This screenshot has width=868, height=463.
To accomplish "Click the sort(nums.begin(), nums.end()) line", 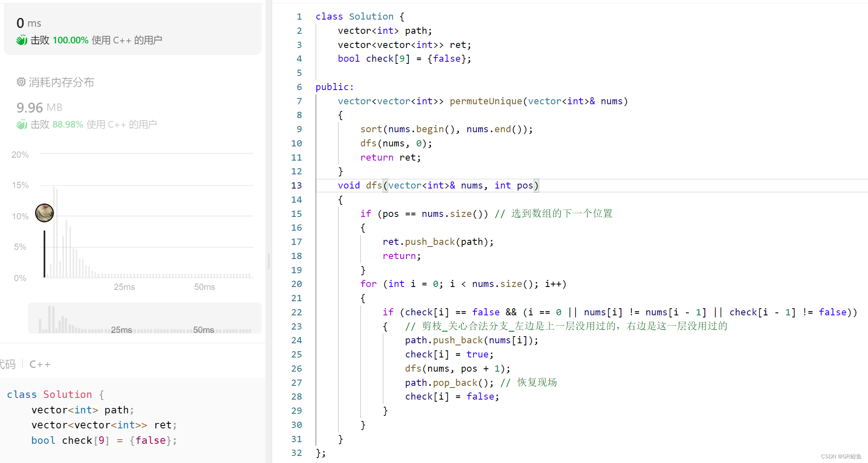I will (447, 129).
